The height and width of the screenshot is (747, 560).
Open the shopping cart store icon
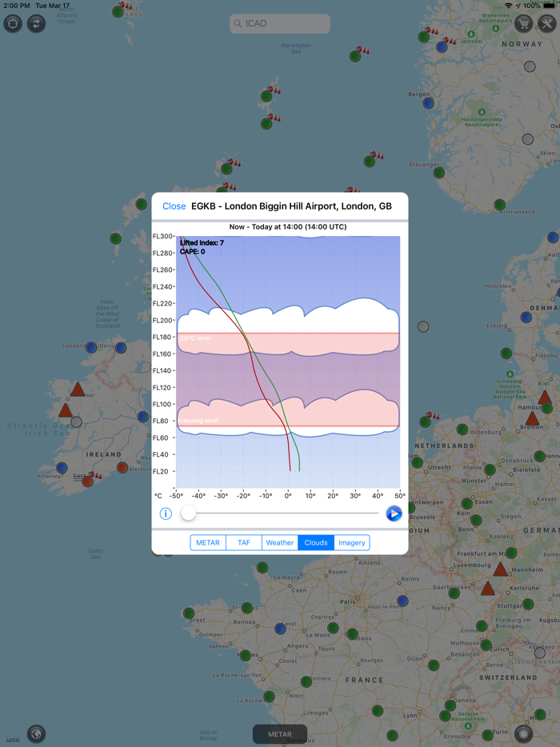[x=523, y=23]
